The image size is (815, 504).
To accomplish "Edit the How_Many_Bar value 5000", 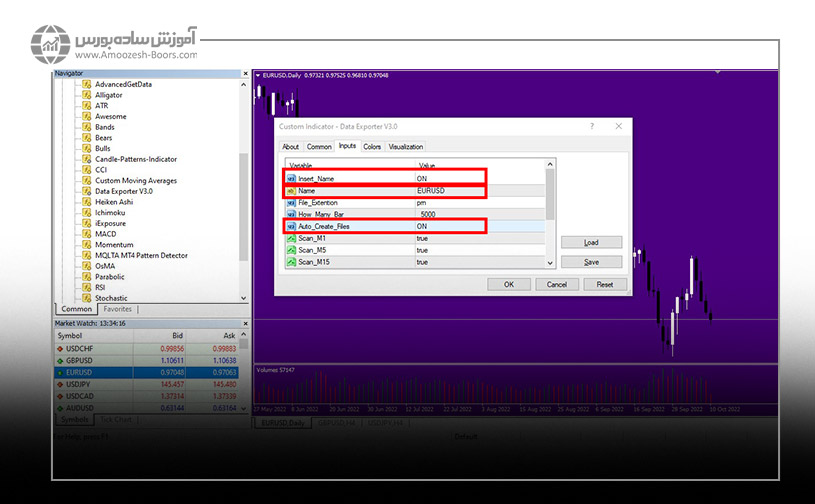I will [428, 214].
